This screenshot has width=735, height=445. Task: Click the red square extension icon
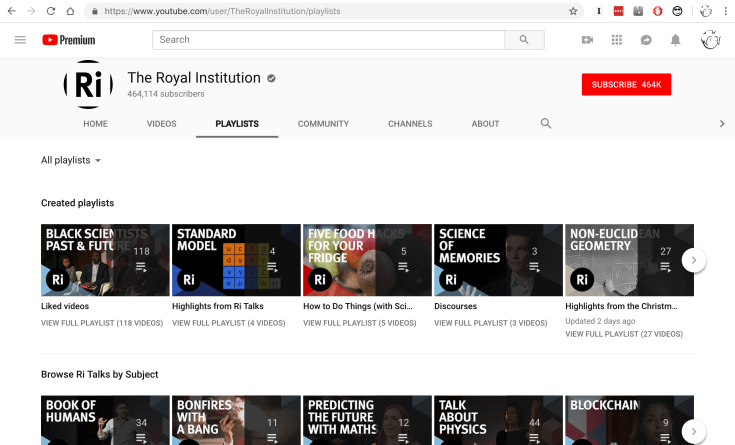(x=618, y=11)
